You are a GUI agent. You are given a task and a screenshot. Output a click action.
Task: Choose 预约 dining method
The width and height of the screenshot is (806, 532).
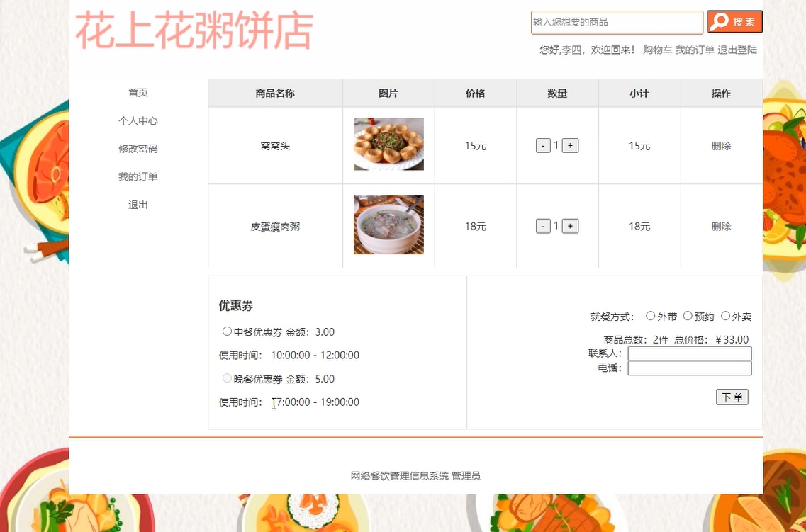pyautogui.click(x=688, y=316)
